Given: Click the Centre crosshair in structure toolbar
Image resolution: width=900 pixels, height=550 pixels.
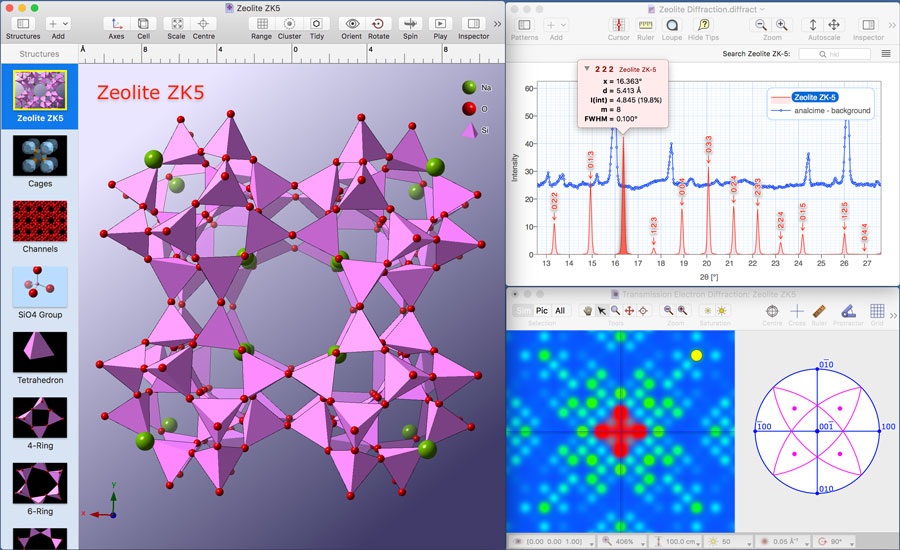Looking at the screenshot, I should pyautogui.click(x=204, y=23).
